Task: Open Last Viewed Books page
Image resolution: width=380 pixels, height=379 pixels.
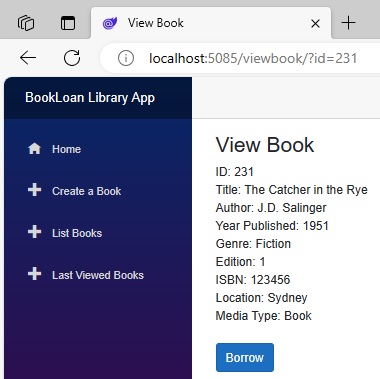Action: [98, 275]
